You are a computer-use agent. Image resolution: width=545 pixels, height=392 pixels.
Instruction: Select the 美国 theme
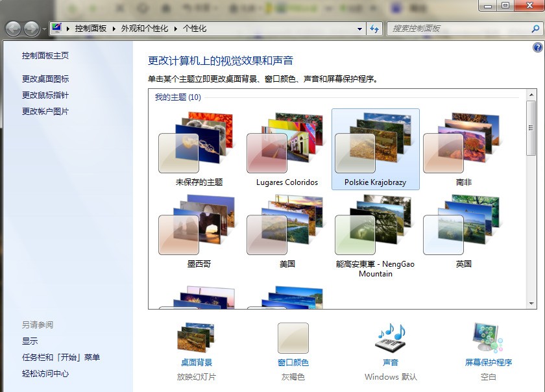[x=287, y=231]
